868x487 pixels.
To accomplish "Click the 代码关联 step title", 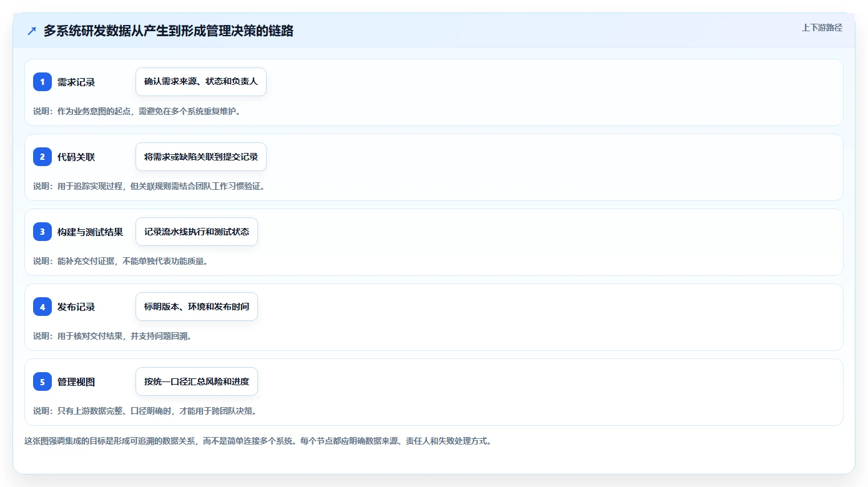I will [76, 157].
